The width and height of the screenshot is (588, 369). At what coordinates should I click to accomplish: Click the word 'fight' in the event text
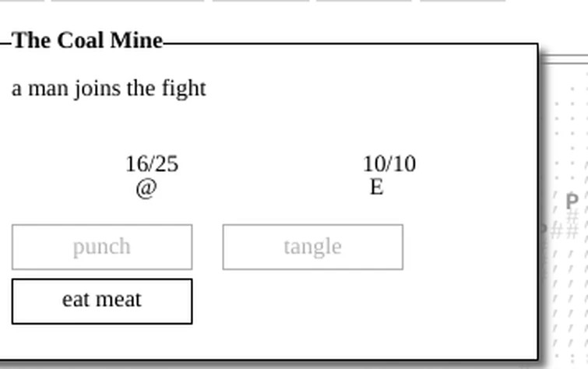click(184, 88)
